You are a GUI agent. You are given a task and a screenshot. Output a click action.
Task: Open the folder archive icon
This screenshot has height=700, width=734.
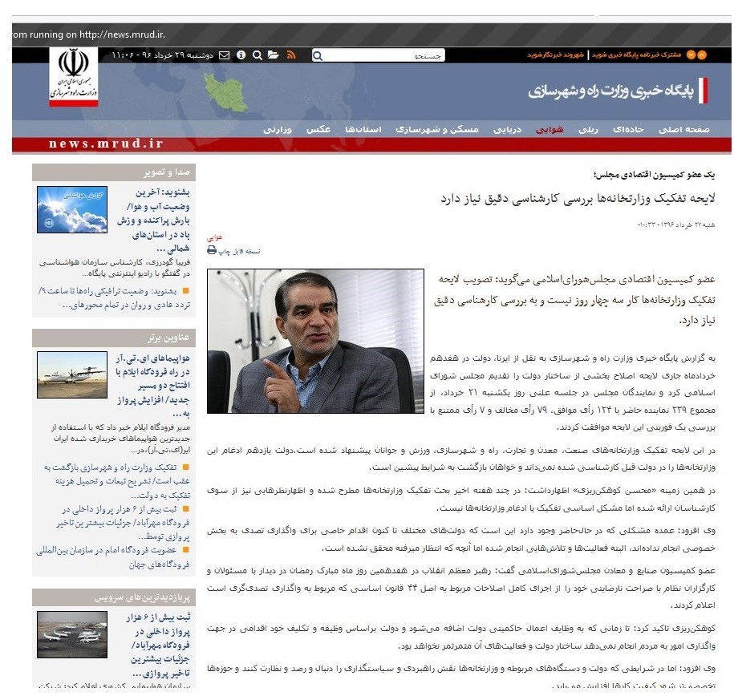274,55
